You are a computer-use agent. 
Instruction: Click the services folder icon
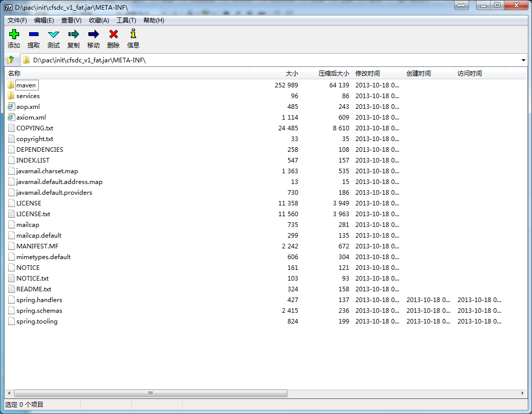tap(11, 96)
